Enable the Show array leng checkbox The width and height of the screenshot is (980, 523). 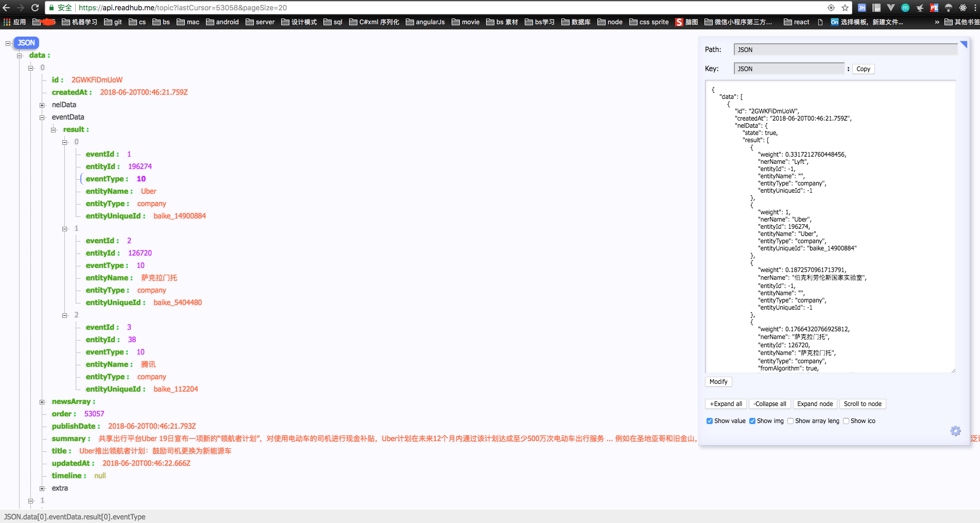pos(790,421)
